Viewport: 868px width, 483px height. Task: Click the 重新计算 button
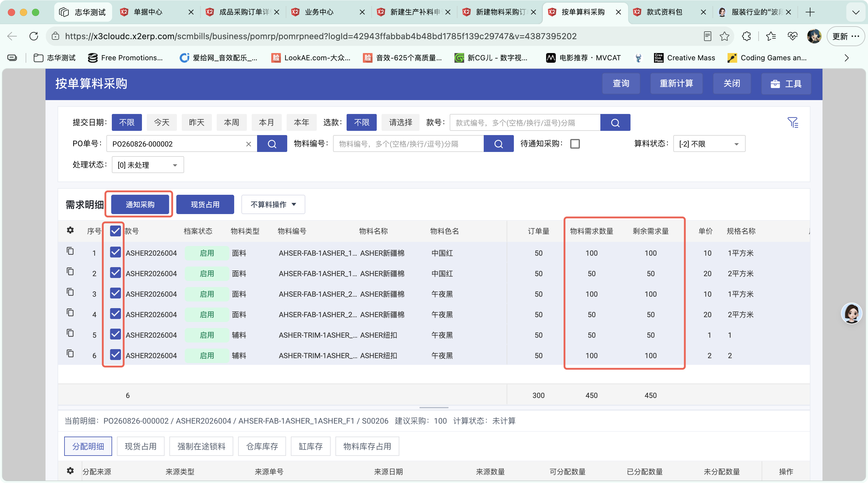[676, 83]
